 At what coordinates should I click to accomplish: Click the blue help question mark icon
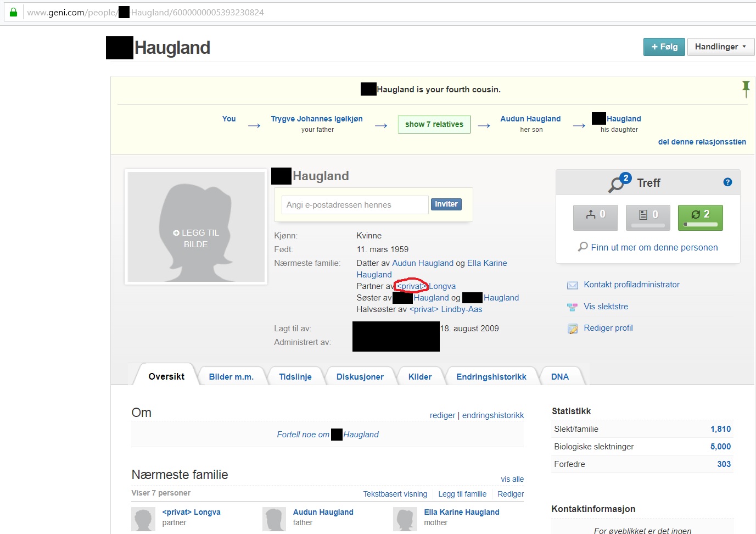(727, 182)
